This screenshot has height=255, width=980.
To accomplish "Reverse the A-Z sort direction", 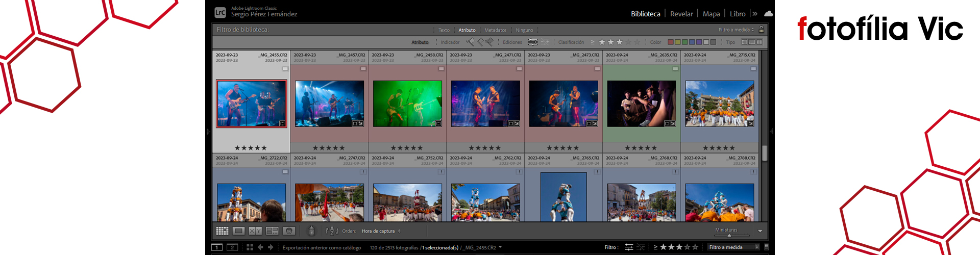I will (332, 231).
